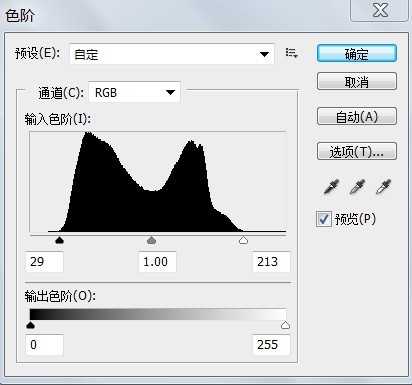Click the highlight input field showing 213
Screen dimensions: 412x385
pyautogui.click(x=271, y=262)
